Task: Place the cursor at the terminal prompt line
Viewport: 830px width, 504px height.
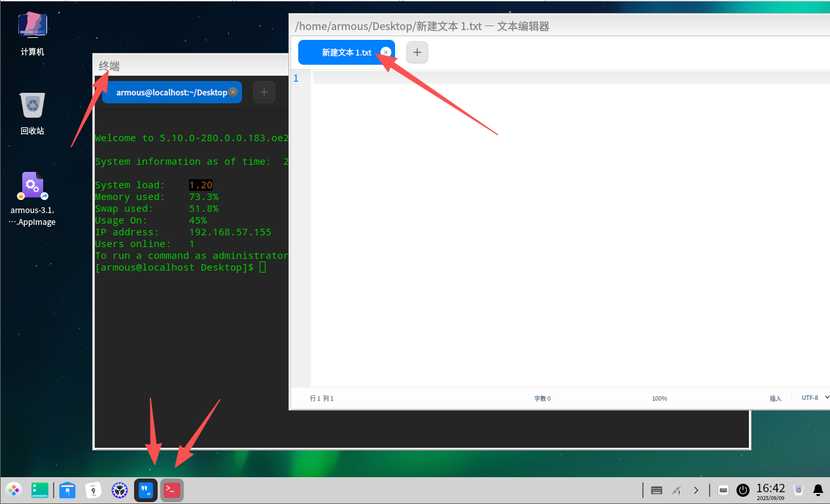Action: click(181, 267)
